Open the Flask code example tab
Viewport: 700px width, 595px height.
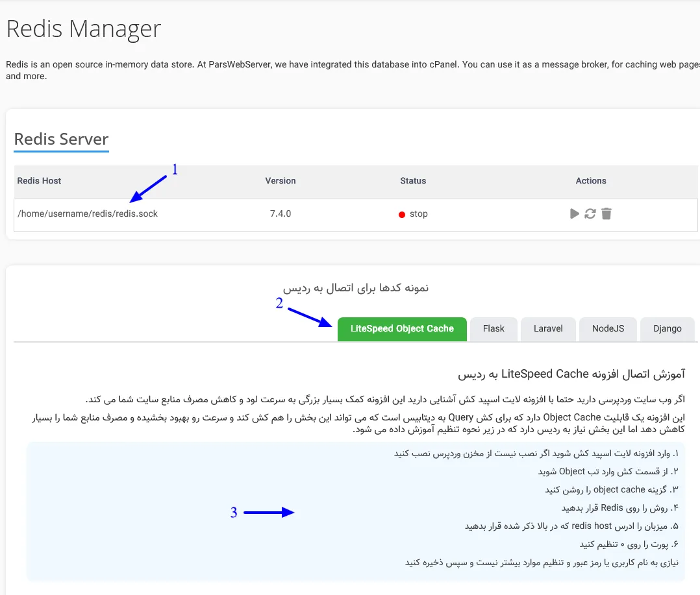pos(494,329)
